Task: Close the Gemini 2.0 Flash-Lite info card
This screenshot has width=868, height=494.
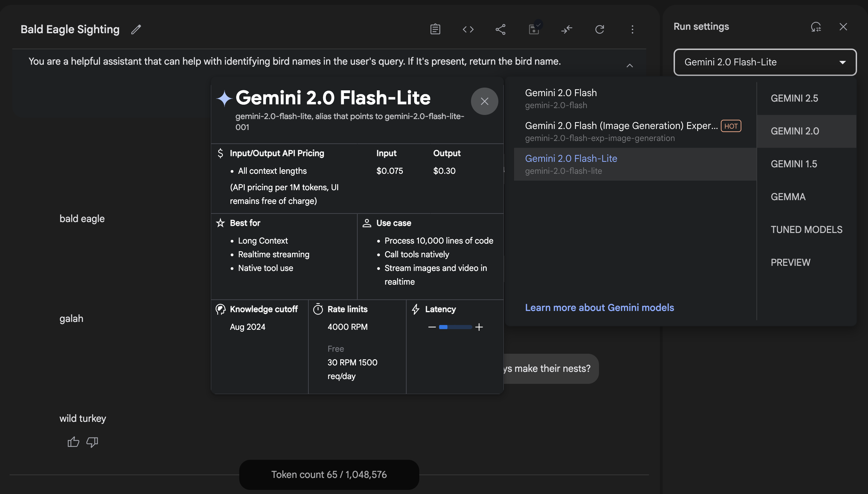Action: point(484,101)
